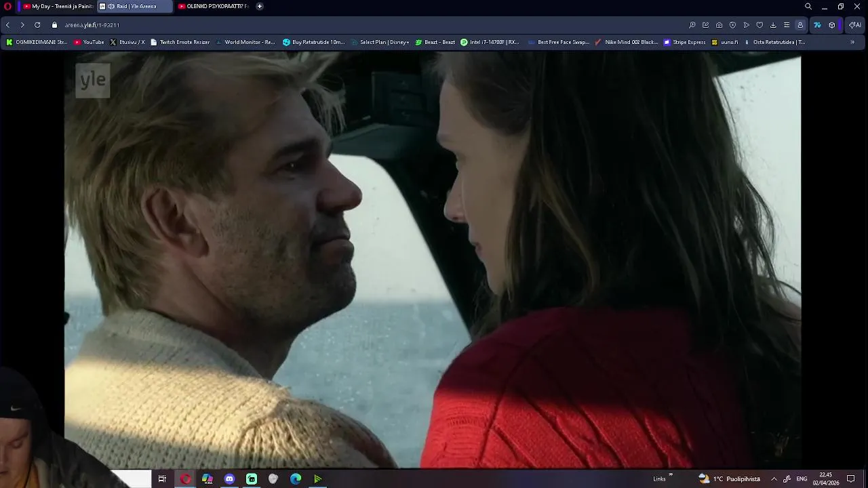The image size is (868, 488).
Task: View site security padlock info
Action: (55, 25)
